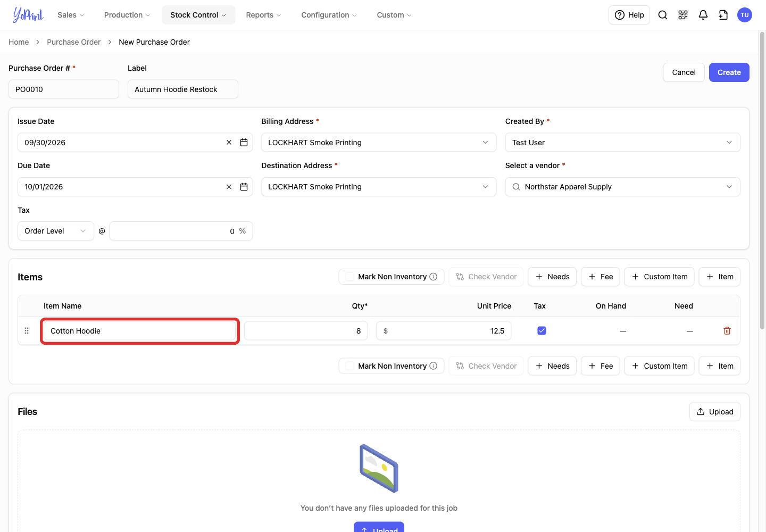Open the YoPrint home logo
The image size is (766, 532).
28,15
